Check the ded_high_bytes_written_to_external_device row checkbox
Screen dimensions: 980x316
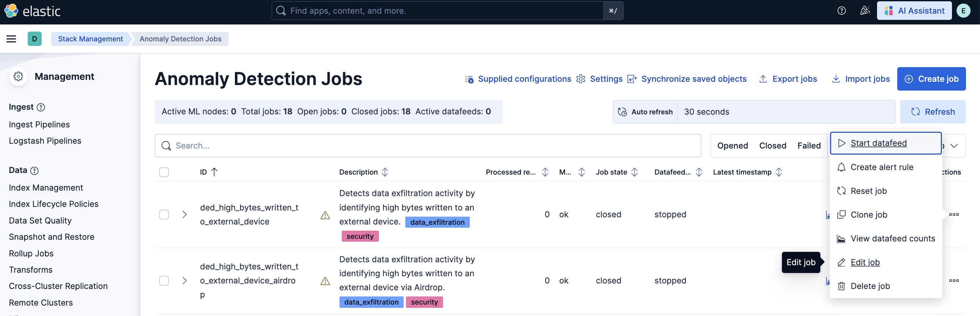pos(164,214)
